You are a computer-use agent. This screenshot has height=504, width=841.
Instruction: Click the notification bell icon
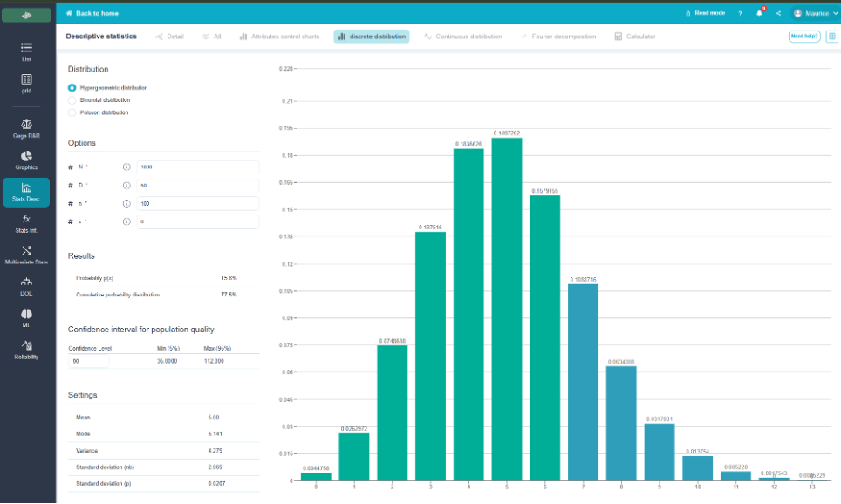pyautogui.click(x=760, y=13)
